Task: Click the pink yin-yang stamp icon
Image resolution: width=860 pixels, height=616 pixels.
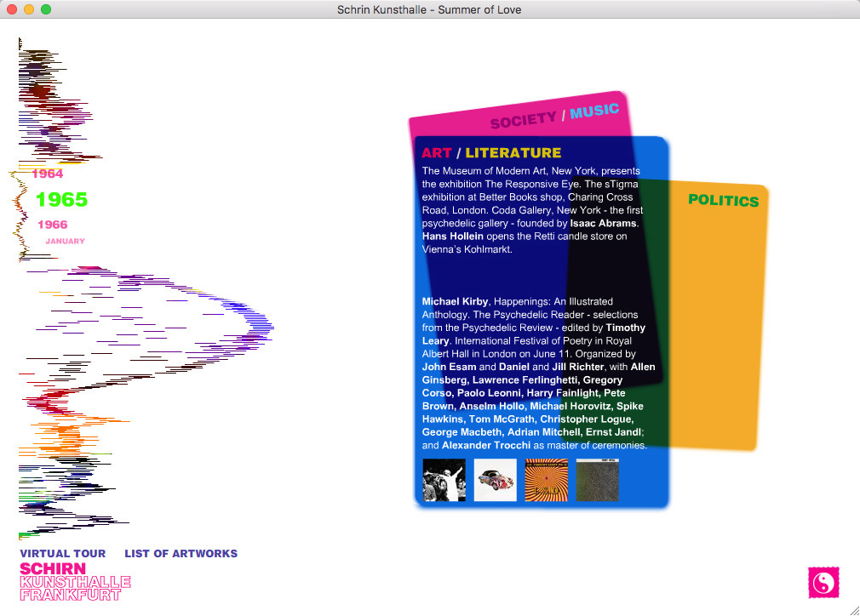Action: pyautogui.click(x=823, y=582)
